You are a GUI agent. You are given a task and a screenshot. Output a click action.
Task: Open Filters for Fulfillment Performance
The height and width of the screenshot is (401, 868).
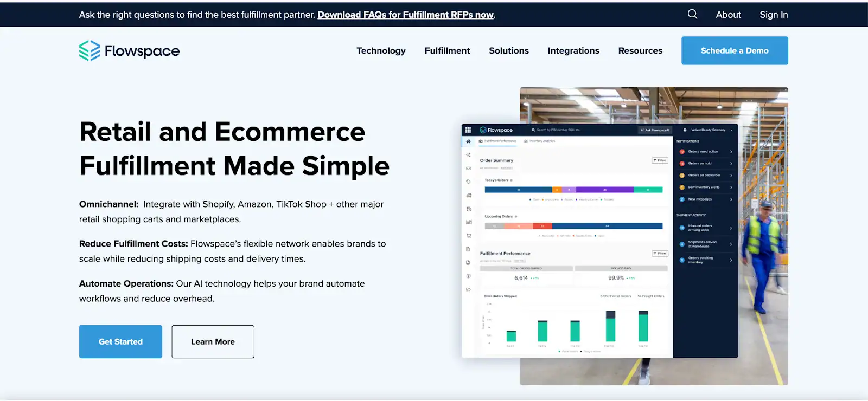coord(660,253)
